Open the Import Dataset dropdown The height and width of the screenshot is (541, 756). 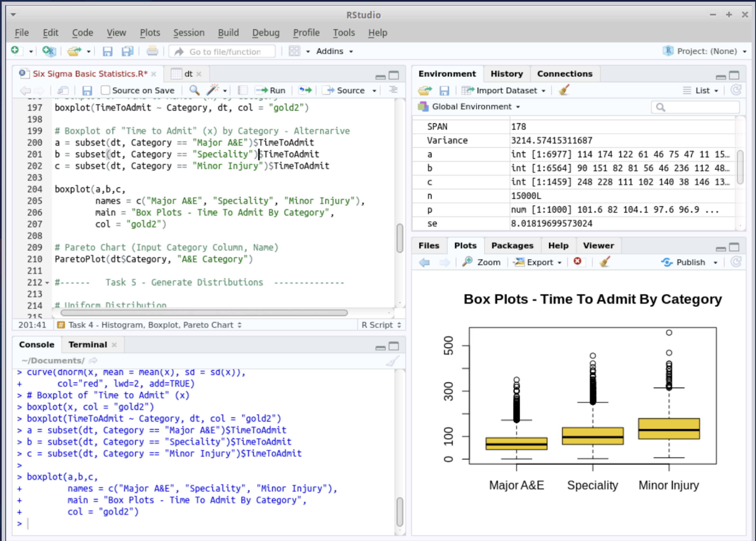click(504, 91)
